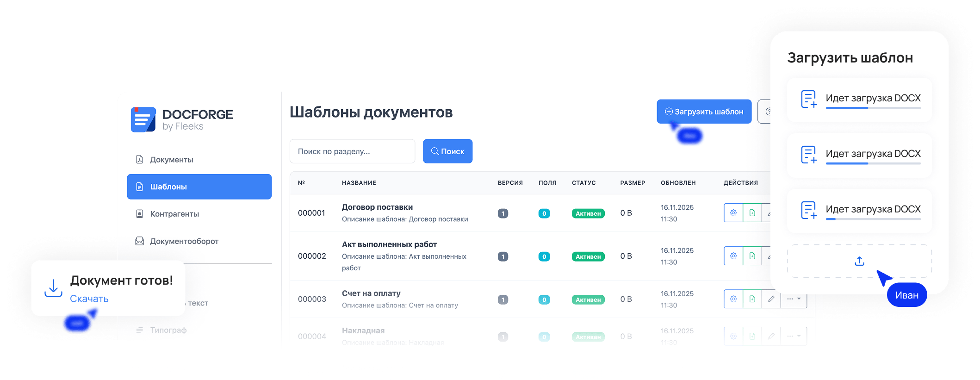
Task: Open more actions dropdown for Счет на оплату
Action: click(x=794, y=299)
